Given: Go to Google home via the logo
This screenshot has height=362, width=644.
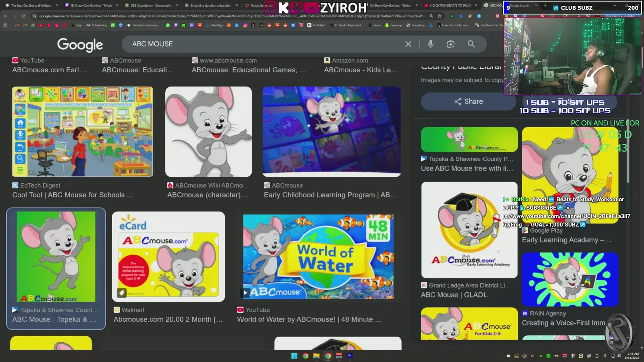Looking at the screenshot, I should point(80,45).
